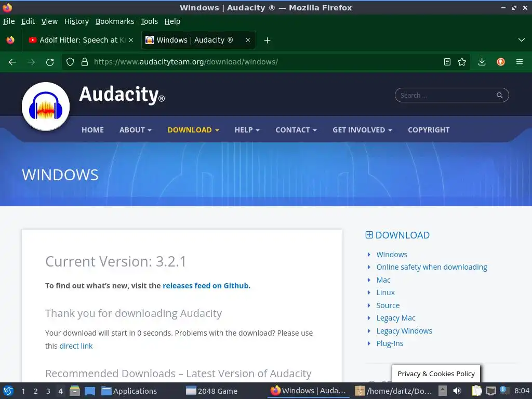Viewport: 532px width, 399px height.
Task: Expand the HELP navigation dropdown
Action: click(247, 130)
